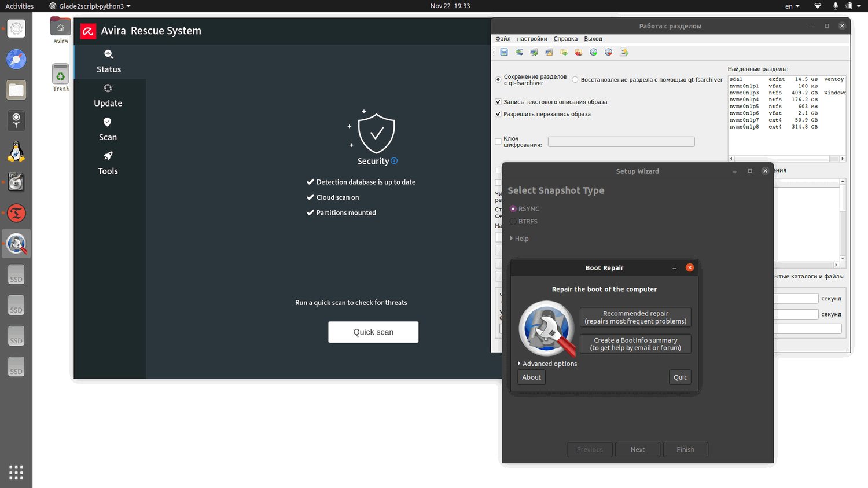The height and width of the screenshot is (488, 868).
Task: Click the microphone icon in top bar
Action: [835, 6]
